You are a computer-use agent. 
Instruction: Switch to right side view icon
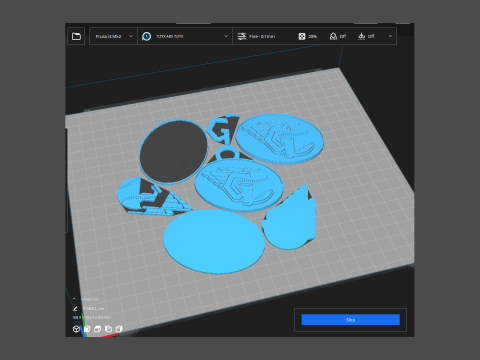tap(119, 329)
